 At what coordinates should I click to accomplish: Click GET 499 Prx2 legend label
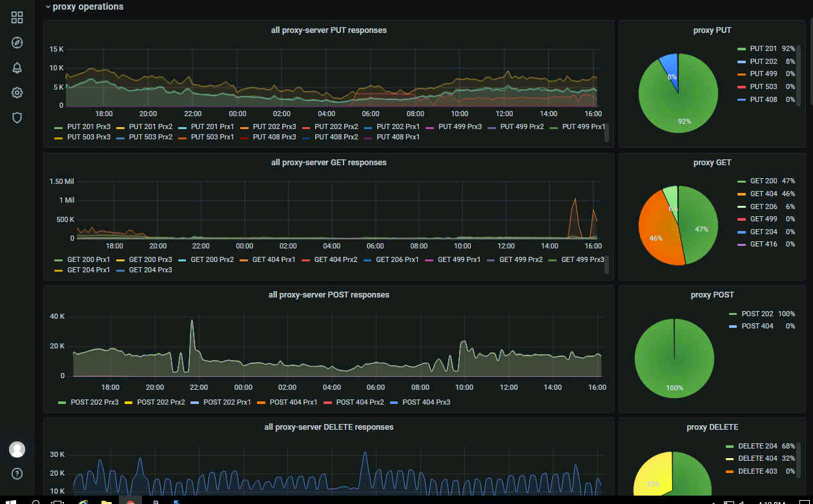[x=521, y=259]
